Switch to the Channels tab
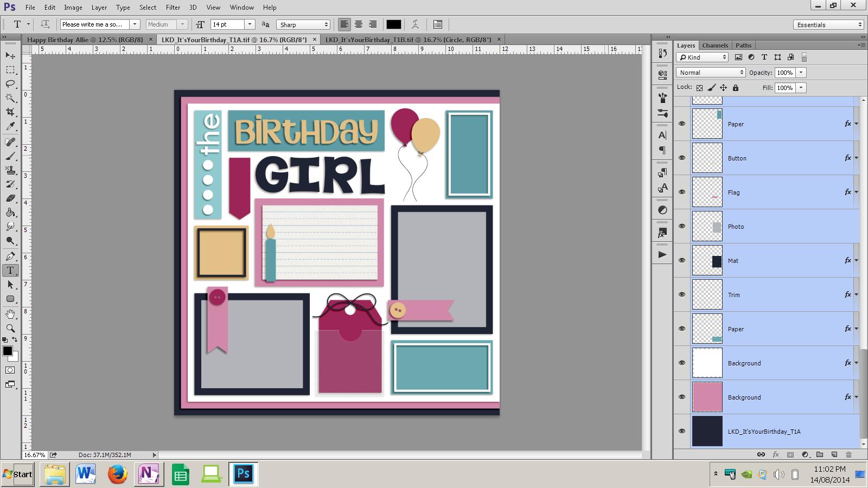 pos(714,46)
